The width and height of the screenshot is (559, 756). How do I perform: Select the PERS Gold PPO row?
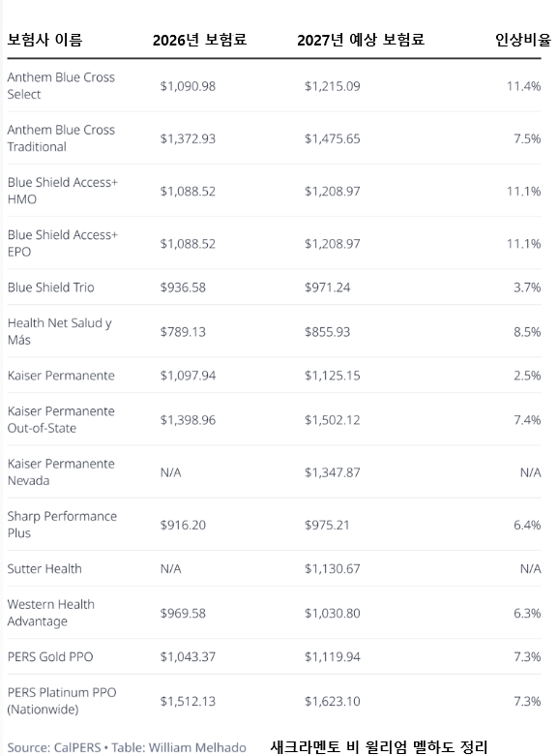coord(275,656)
